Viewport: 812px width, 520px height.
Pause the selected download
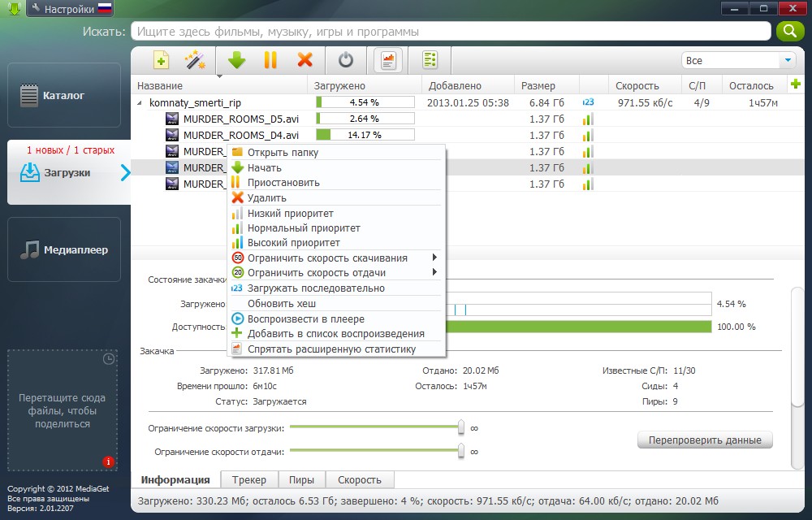point(270,60)
